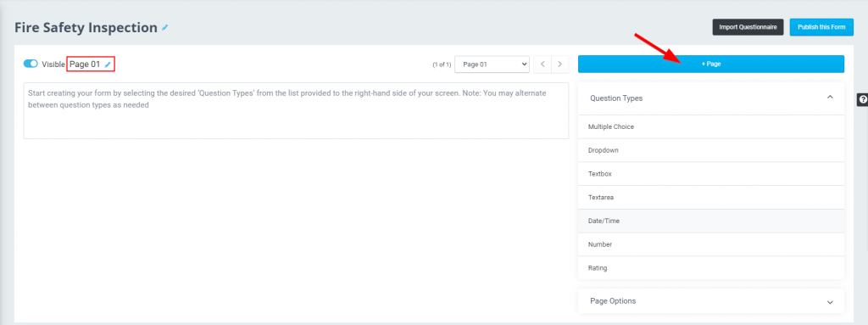The height and width of the screenshot is (325, 868).
Task: Add a Multiple Choice question
Action: (x=711, y=127)
